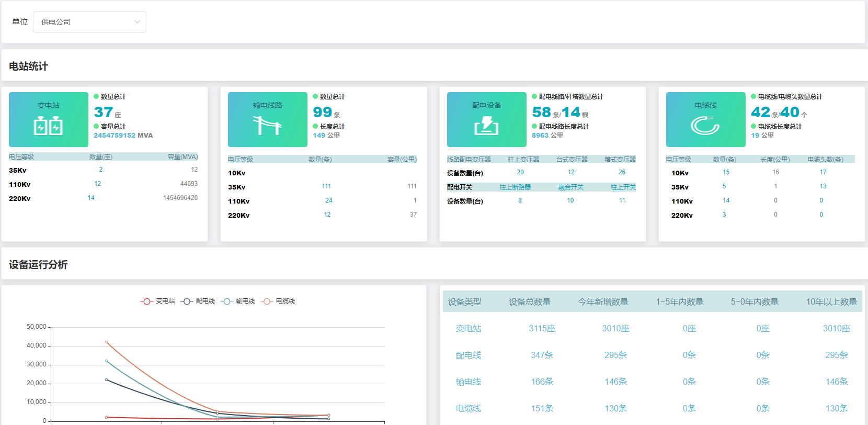Click the green dot beside 电缆线长度总计
Image resolution: width=868 pixels, height=425 pixels.
[x=753, y=126]
